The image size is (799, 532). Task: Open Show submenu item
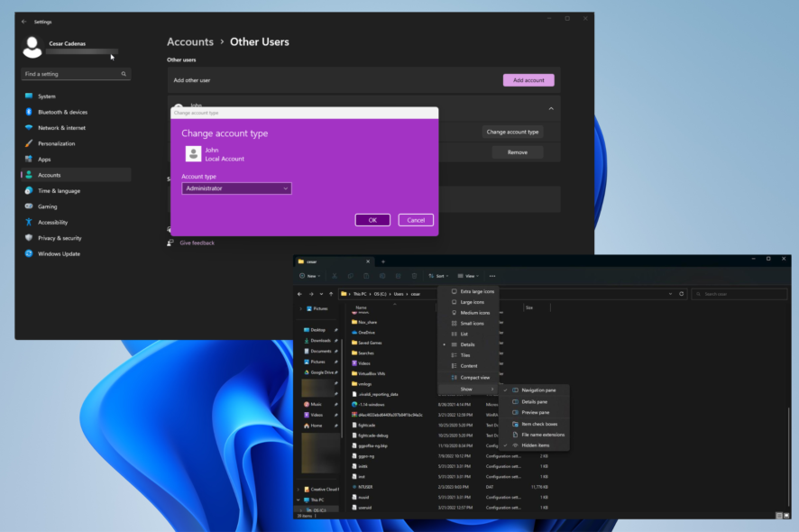468,390
